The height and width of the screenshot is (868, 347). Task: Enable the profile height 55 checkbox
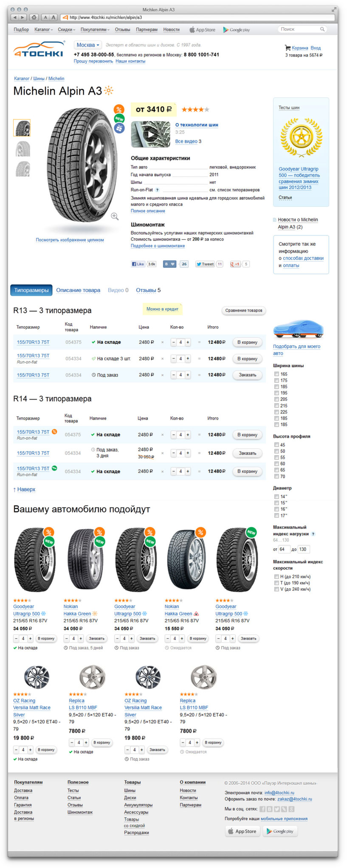(x=276, y=458)
